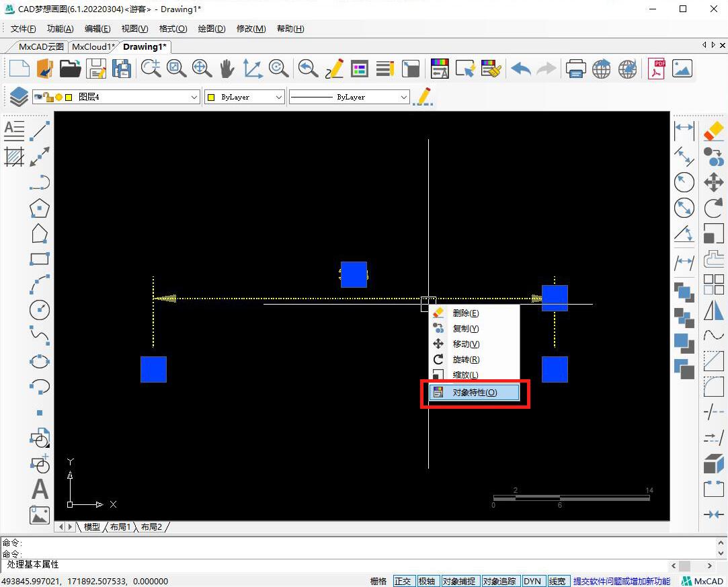728x587 pixels.
Task: Open the ByLayer linetype dropdown
Action: click(403, 97)
